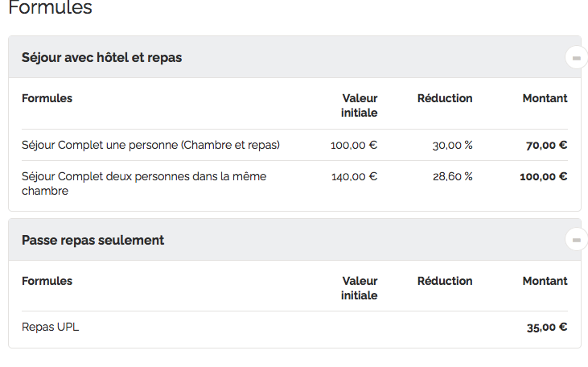Screen dimensions: 588x367
Task: Select Séjour Complet deux personnes row label
Action: point(144,183)
